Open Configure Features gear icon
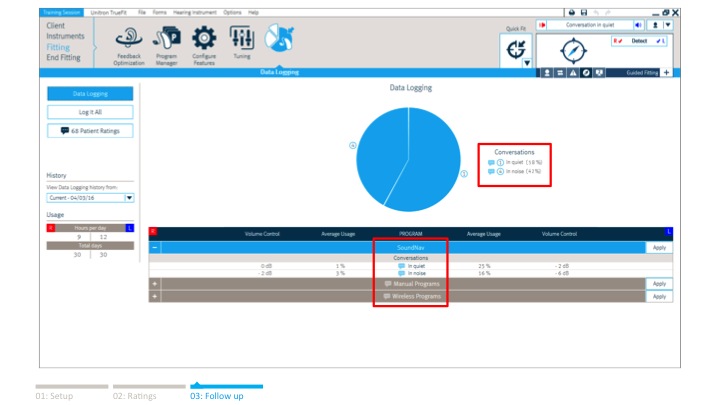This screenshot has width=720, height=405. pyautogui.click(x=204, y=39)
